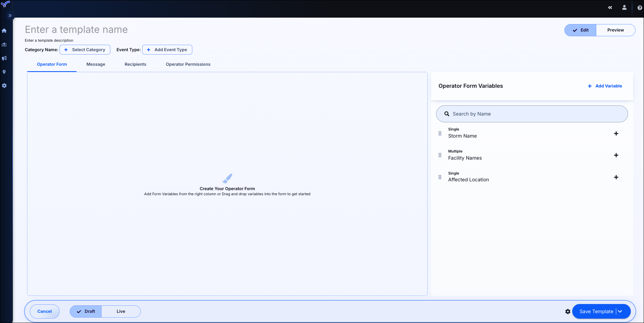Switch to Preview mode
This screenshot has width=644, height=323.
coord(616,30)
